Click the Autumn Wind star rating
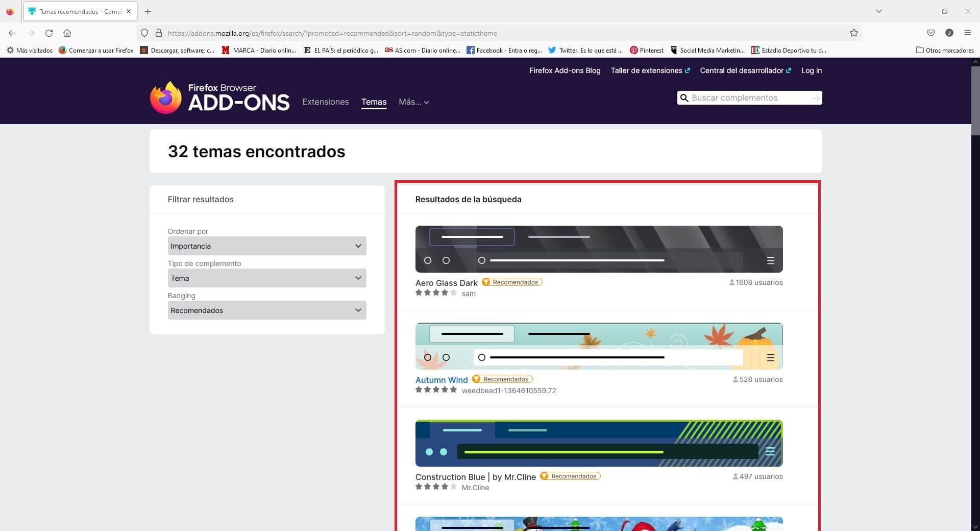980x531 pixels. coord(436,390)
